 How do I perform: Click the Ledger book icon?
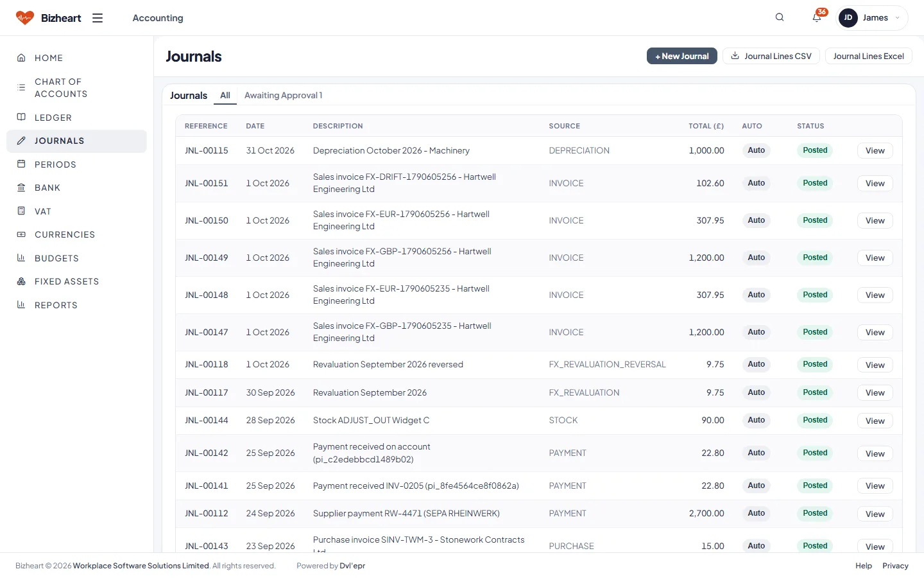pyautogui.click(x=21, y=117)
